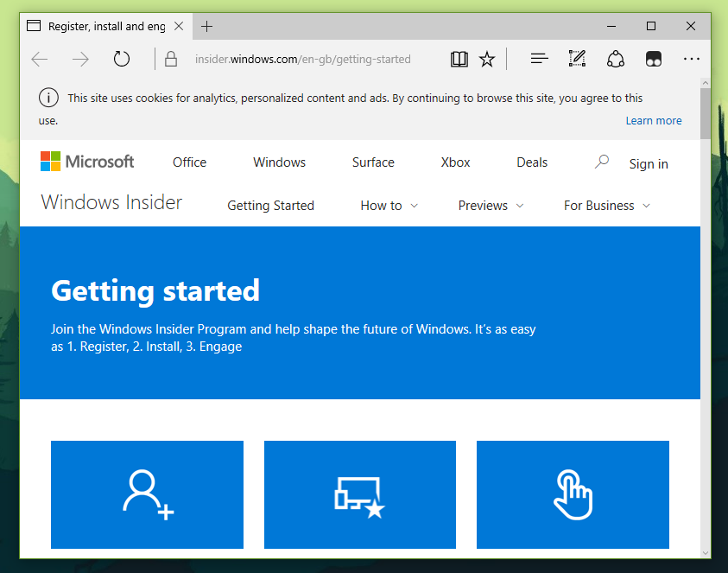Click the Engage hand-tap tile
Viewport: 728px width, 573px height.
(x=573, y=494)
